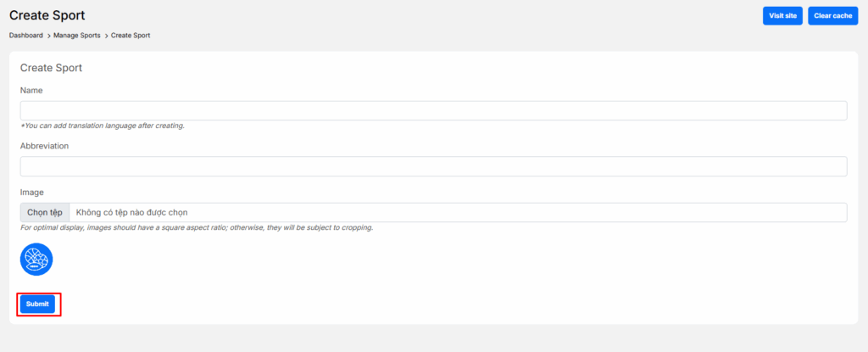The width and height of the screenshot is (868, 352).
Task: Focus the Abbreviation input field
Action: click(x=433, y=166)
